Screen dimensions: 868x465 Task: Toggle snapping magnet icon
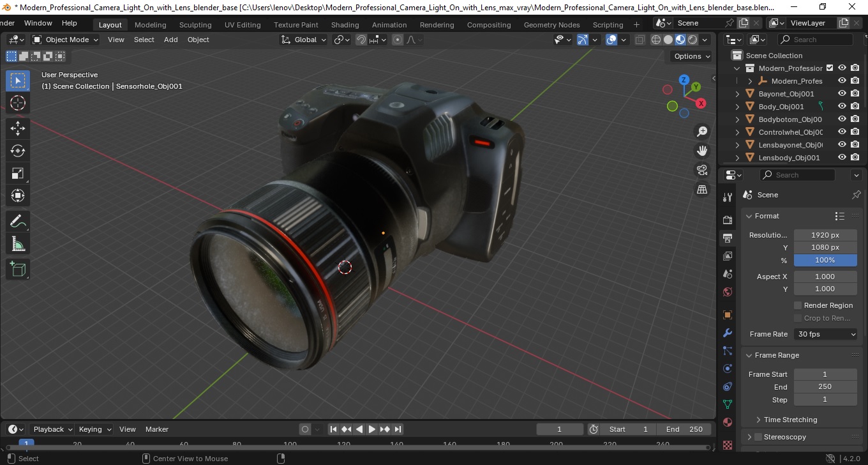[x=361, y=40]
